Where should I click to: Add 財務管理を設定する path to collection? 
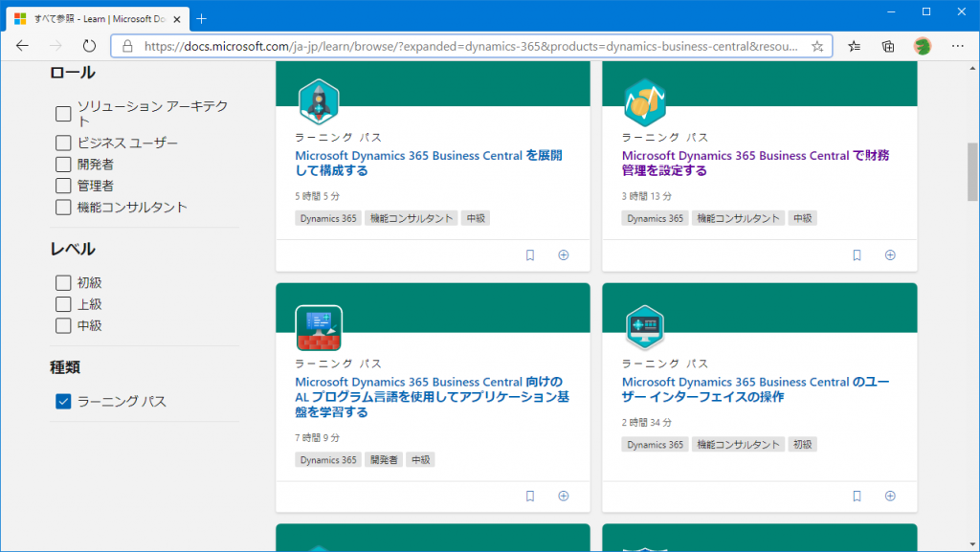[x=890, y=254]
